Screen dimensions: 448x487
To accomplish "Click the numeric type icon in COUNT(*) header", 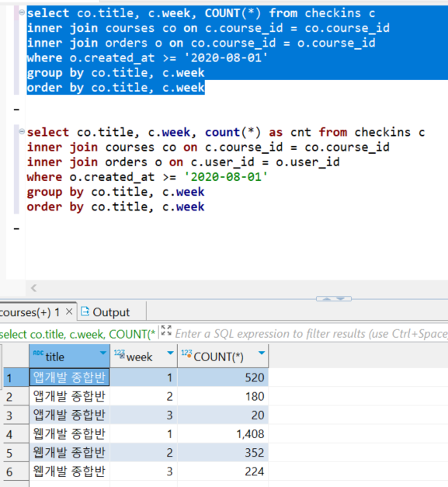I will tap(186, 353).
